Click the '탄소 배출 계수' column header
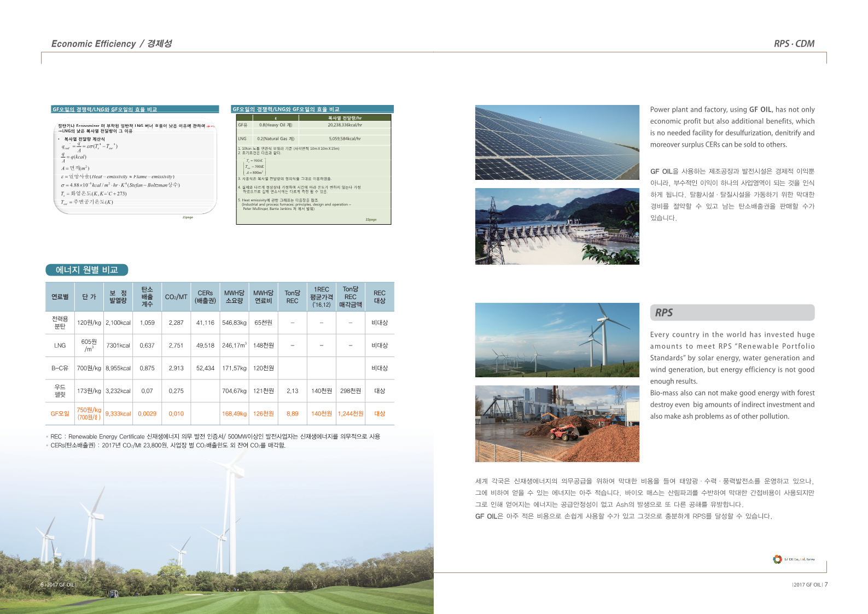Screen dimensions: 868x614 [x=147, y=297]
